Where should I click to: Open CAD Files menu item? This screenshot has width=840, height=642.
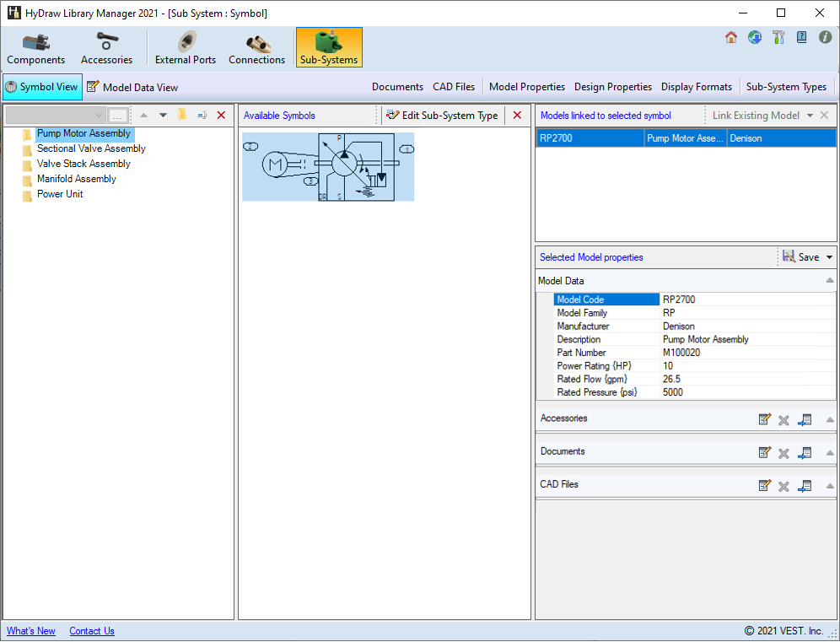(x=454, y=87)
